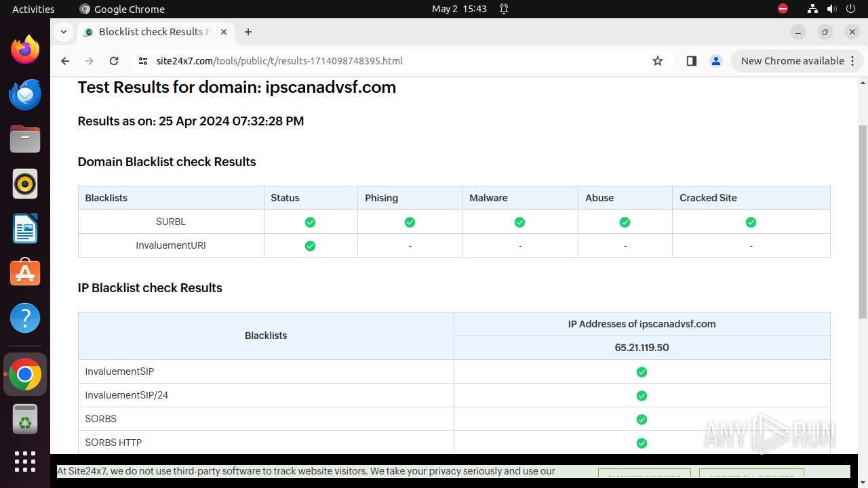
Task: Show Applications grid
Action: coord(25,462)
